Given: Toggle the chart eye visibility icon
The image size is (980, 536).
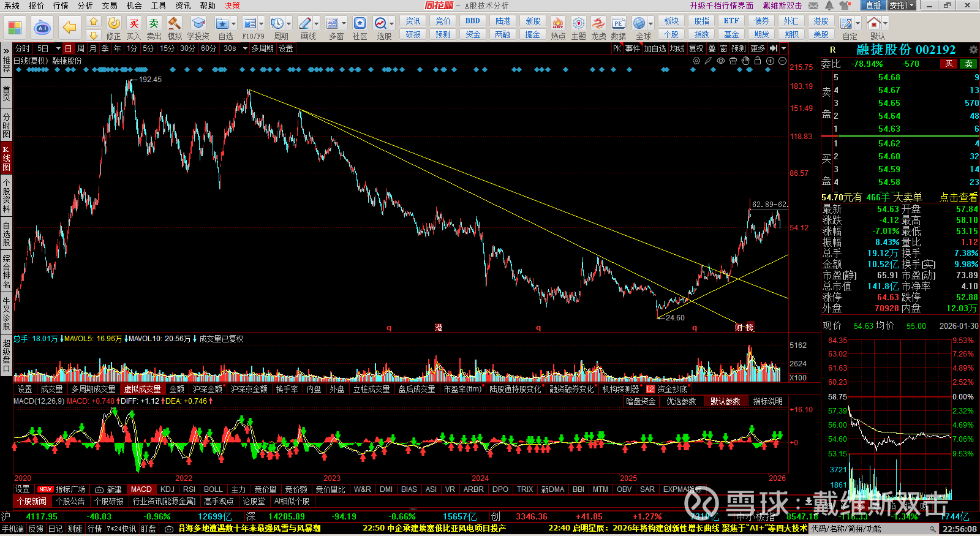Looking at the screenshot, I should coord(721,61).
